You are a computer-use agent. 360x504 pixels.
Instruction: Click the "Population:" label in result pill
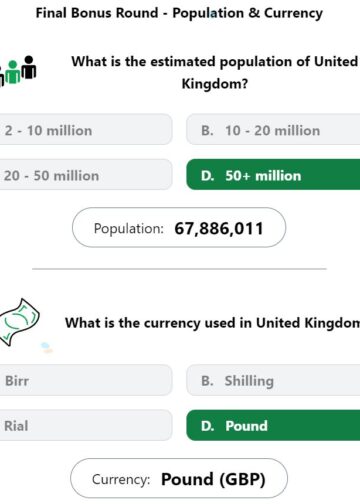[129, 229]
